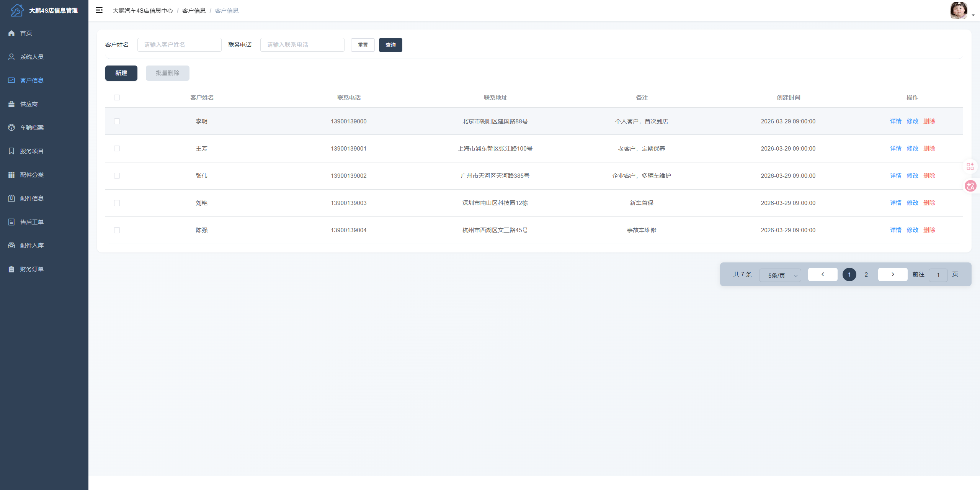
Task: Open 详情 for customer 刘艳
Action: (896, 203)
